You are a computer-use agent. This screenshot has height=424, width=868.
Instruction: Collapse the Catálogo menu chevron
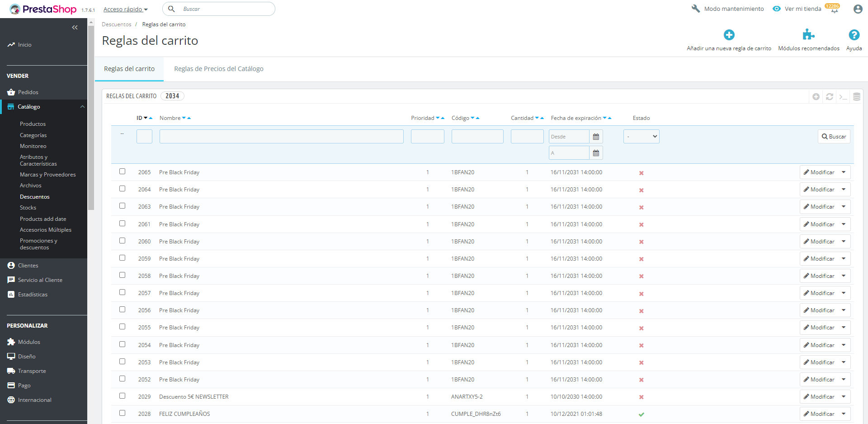(82, 107)
